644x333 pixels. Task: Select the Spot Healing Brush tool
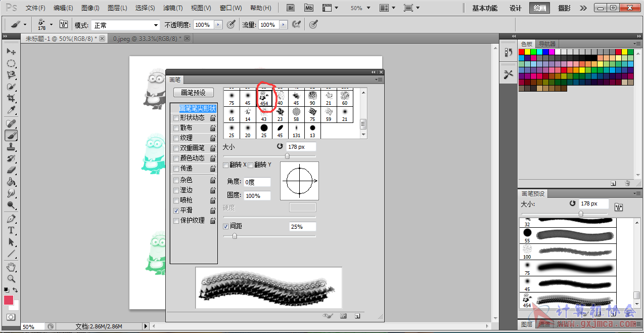pos(11,123)
